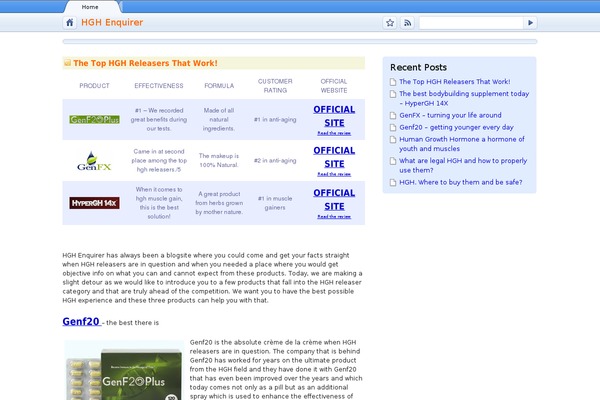Click 'The makeup is 100% Natural' cell
Screen dimensions: 600x400
[219, 160]
